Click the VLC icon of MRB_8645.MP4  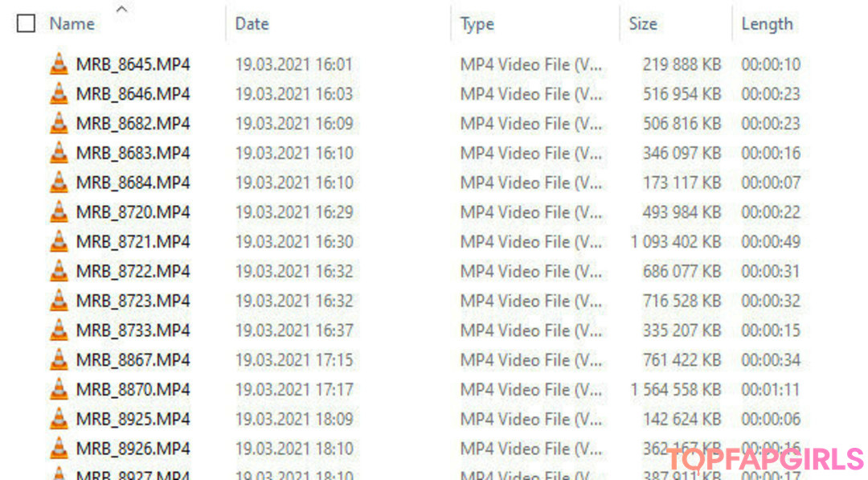[x=59, y=64]
